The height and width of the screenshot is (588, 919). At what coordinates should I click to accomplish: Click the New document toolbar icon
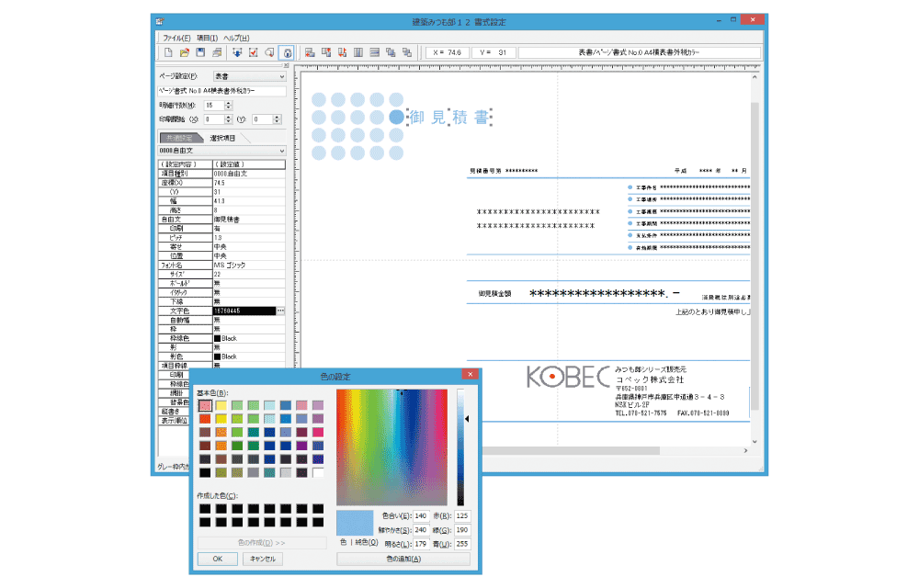[x=169, y=52]
